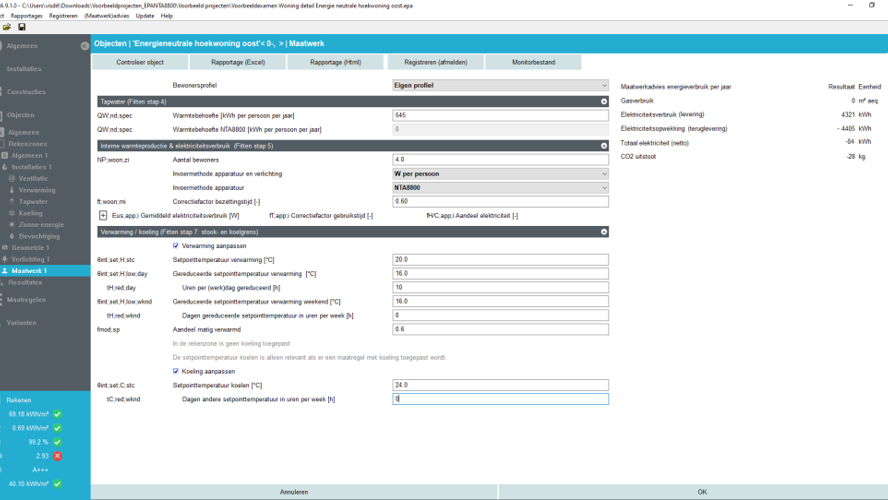Collapse the Verwarming / koeling section icon
Image resolution: width=888 pixels, height=500 pixels.
pyautogui.click(x=604, y=232)
